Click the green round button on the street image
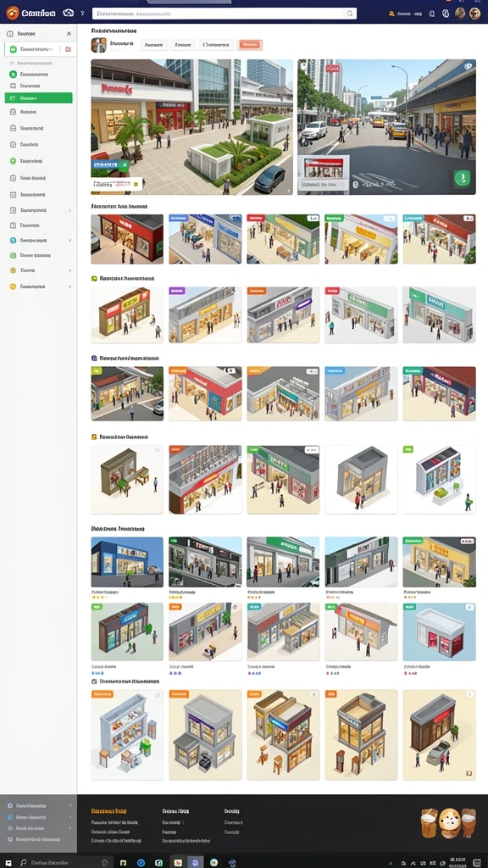Viewport: 488px width, 868px height. click(x=462, y=178)
